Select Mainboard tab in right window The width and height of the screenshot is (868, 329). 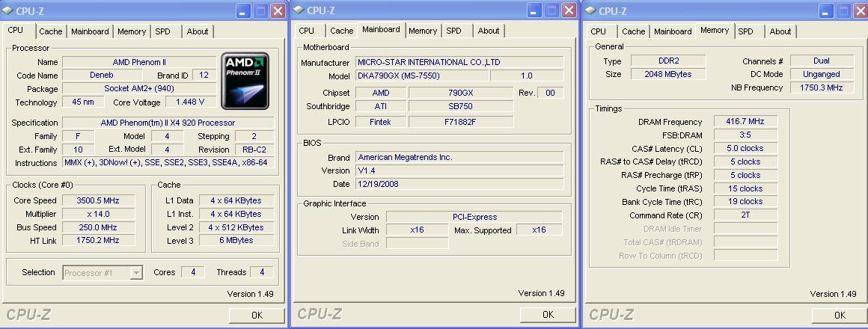673,31
